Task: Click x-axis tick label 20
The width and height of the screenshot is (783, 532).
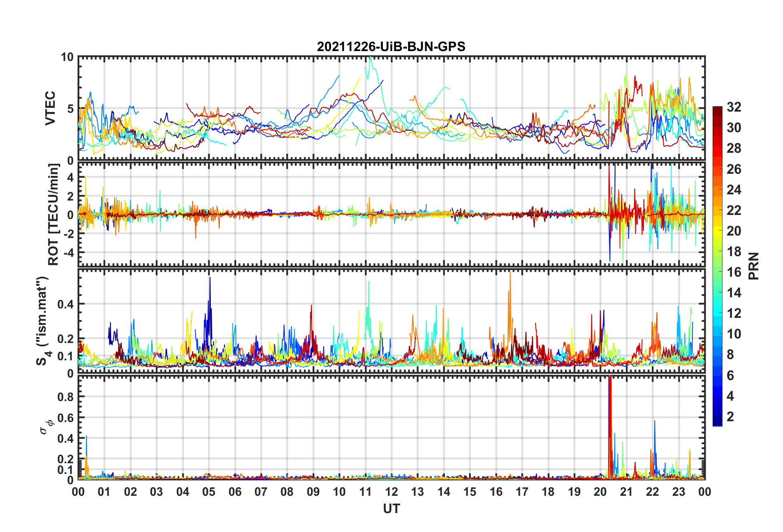Action: tap(600, 492)
